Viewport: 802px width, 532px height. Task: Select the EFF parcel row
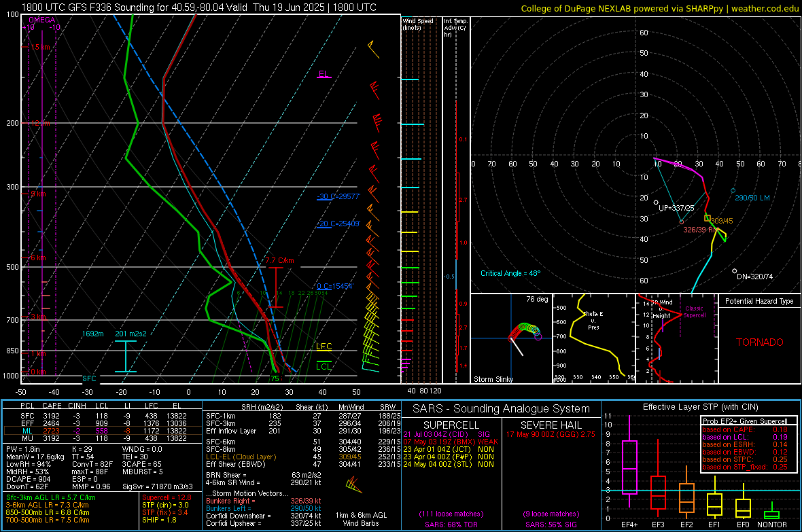103,423
